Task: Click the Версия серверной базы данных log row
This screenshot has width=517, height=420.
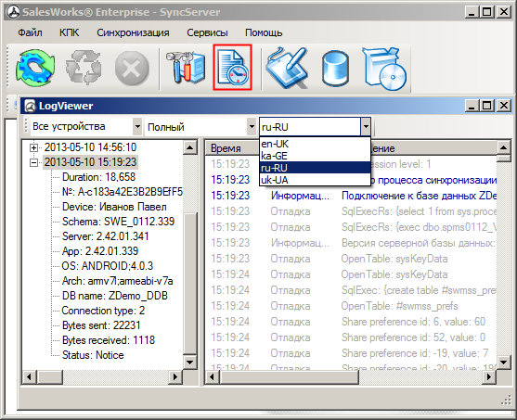Action: coord(351,243)
